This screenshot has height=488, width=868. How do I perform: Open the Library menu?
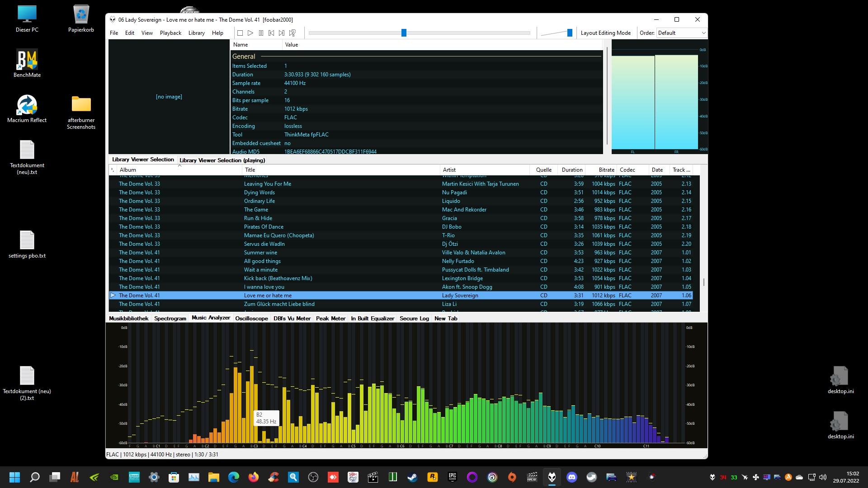196,33
